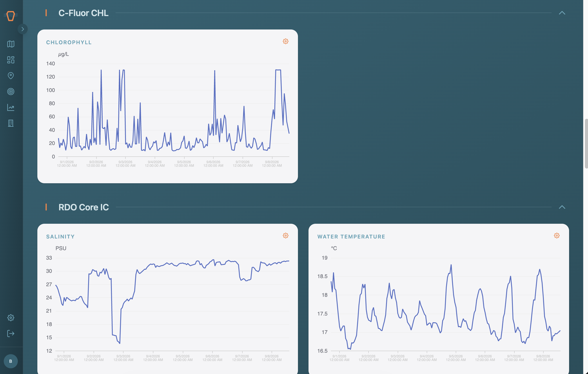
Task: Open the line chart analytics icon in sidebar
Action: pyautogui.click(x=11, y=108)
